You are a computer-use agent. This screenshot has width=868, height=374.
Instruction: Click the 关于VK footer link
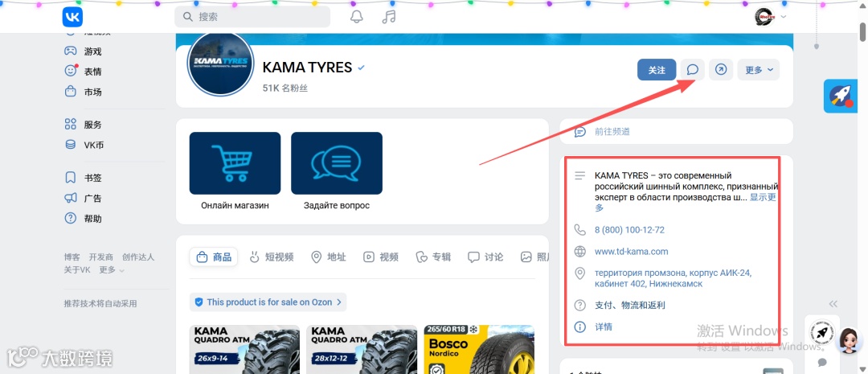click(77, 269)
